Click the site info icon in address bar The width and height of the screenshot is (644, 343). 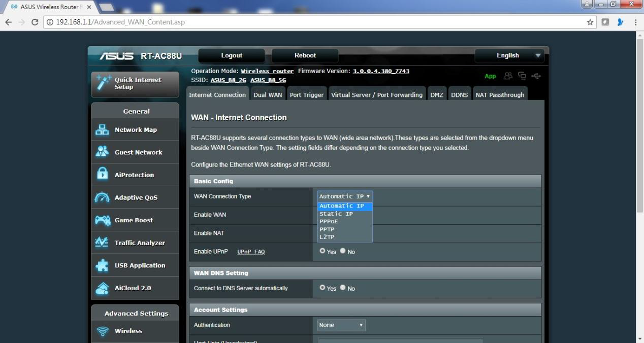[50, 22]
